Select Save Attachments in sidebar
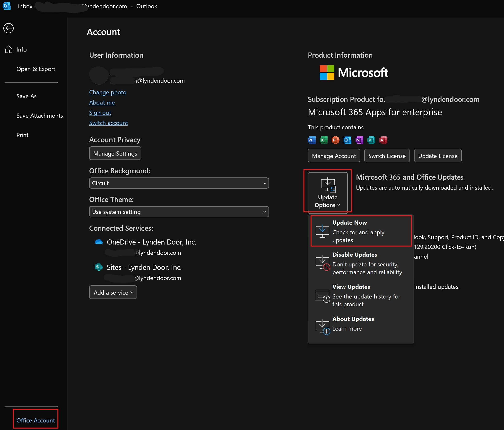504x430 pixels. coord(40,116)
